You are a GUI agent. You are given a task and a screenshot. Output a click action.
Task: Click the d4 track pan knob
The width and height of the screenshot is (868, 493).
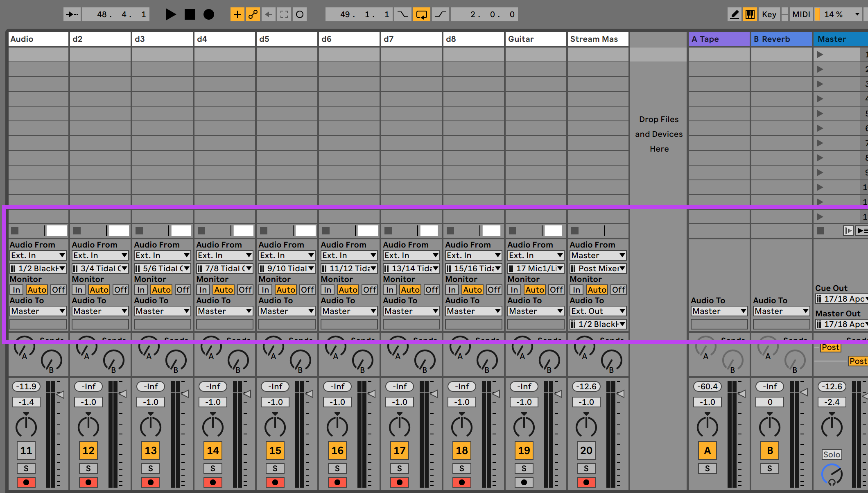tap(213, 427)
